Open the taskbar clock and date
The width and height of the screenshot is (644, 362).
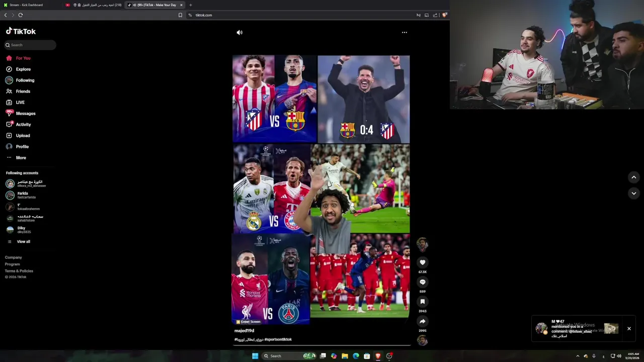[x=633, y=356]
